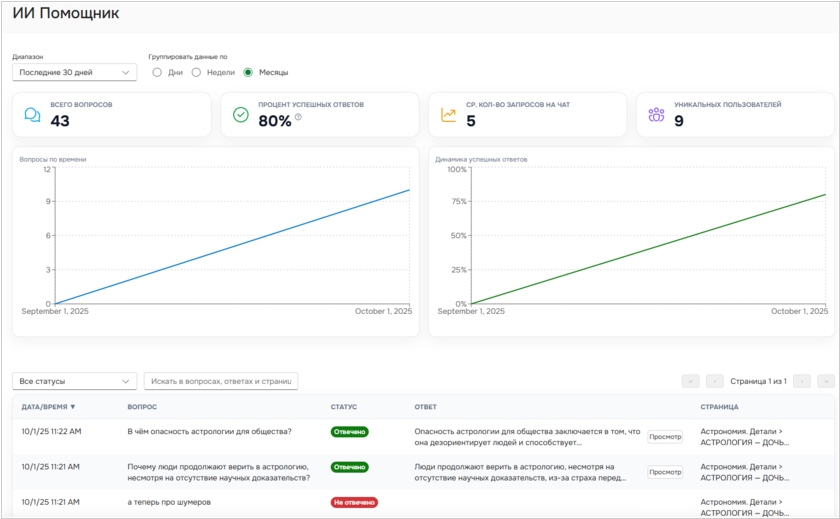This screenshot has width=840, height=519.
Task: Click the orange trend chart icon
Action: [x=449, y=115]
